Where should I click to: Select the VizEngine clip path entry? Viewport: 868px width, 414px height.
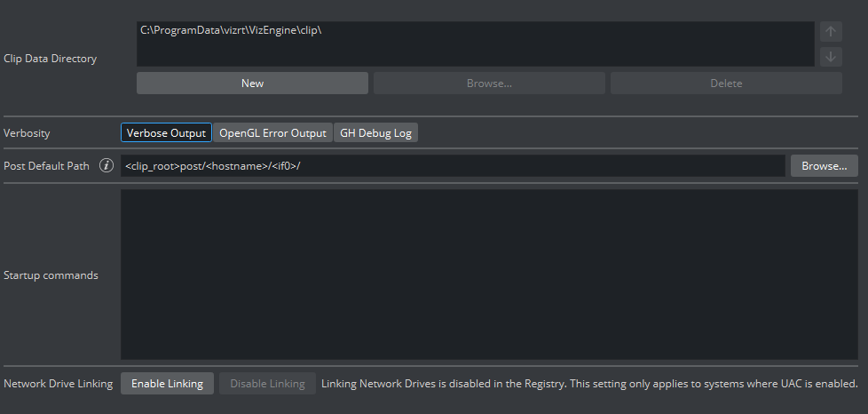click(231, 30)
